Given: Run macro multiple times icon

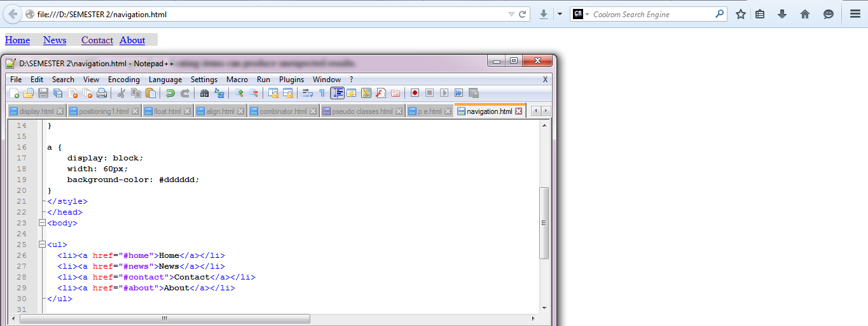Looking at the screenshot, I should 458,93.
